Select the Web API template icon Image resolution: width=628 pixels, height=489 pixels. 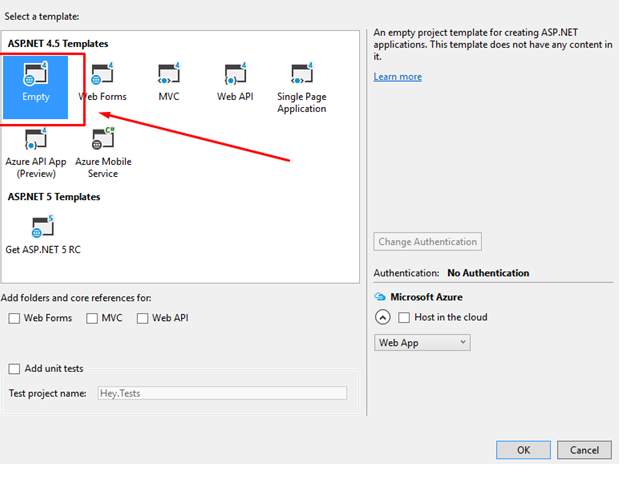tap(235, 74)
